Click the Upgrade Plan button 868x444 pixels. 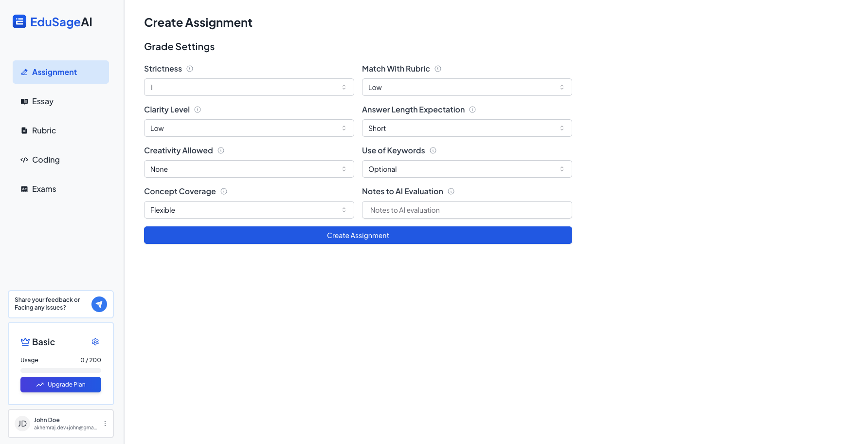pos(61,385)
